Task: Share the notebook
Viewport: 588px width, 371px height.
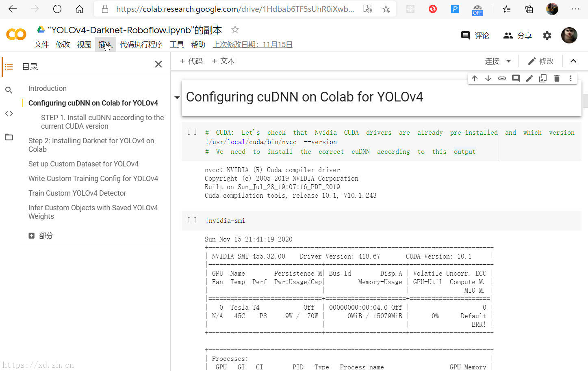Action: pyautogui.click(x=517, y=36)
